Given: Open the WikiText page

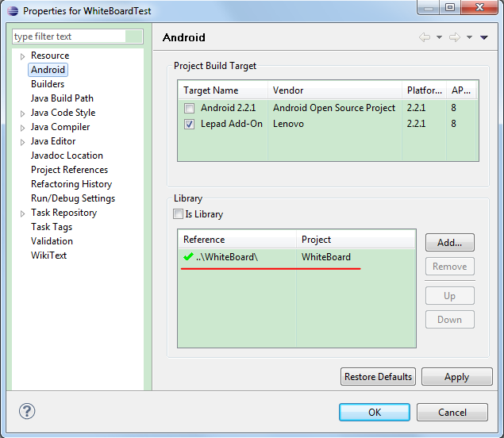Looking at the screenshot, I should (48, 255).
